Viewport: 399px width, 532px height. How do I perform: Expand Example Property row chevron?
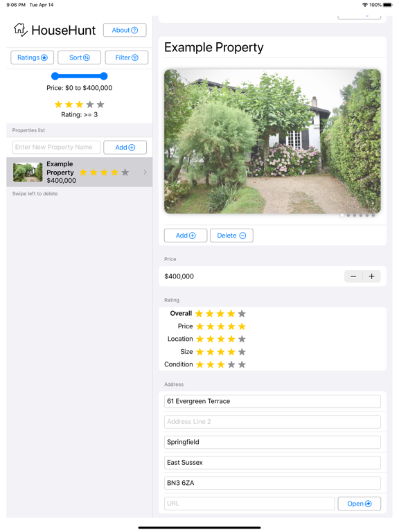coord(145,172)
